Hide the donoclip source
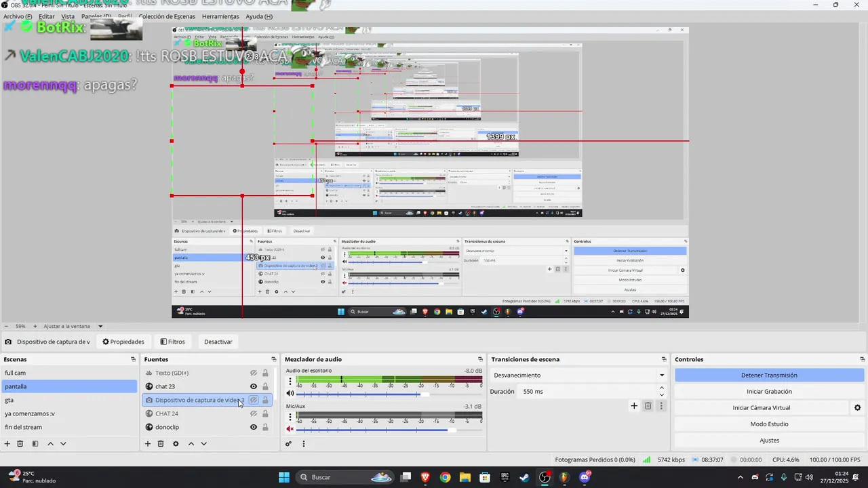The image size is (868, 488). pyautogui.click(x=254, y=427)
